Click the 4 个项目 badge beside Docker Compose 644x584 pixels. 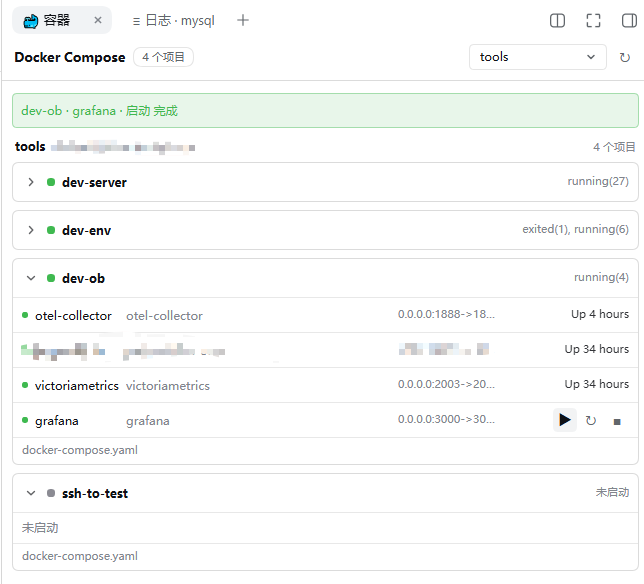163,57
